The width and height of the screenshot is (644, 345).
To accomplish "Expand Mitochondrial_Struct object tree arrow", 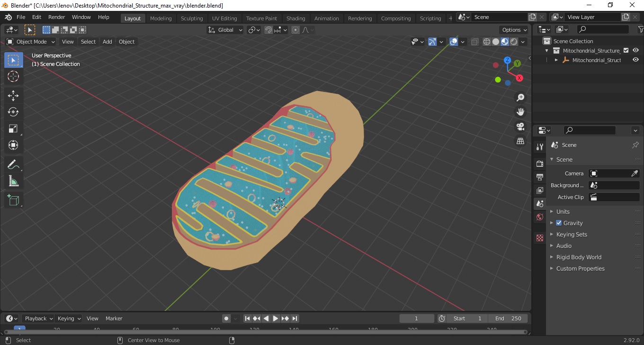I will (556, 60).
